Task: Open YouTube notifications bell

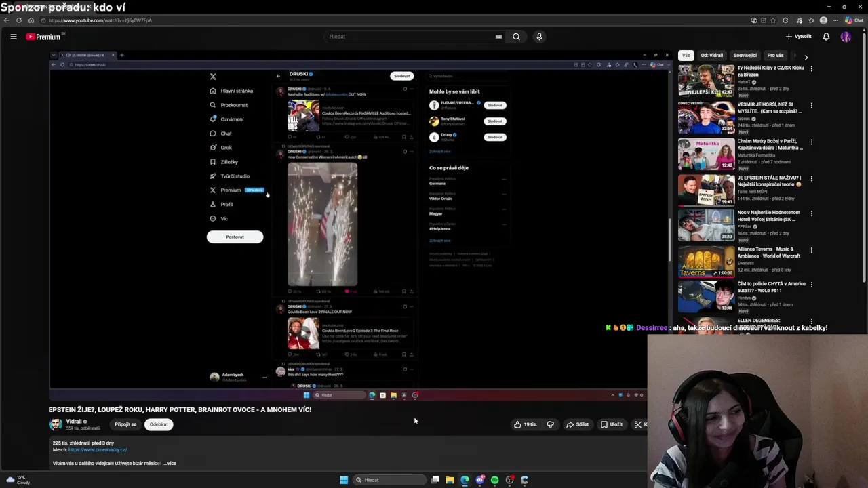Action: (x=826, y=37)
